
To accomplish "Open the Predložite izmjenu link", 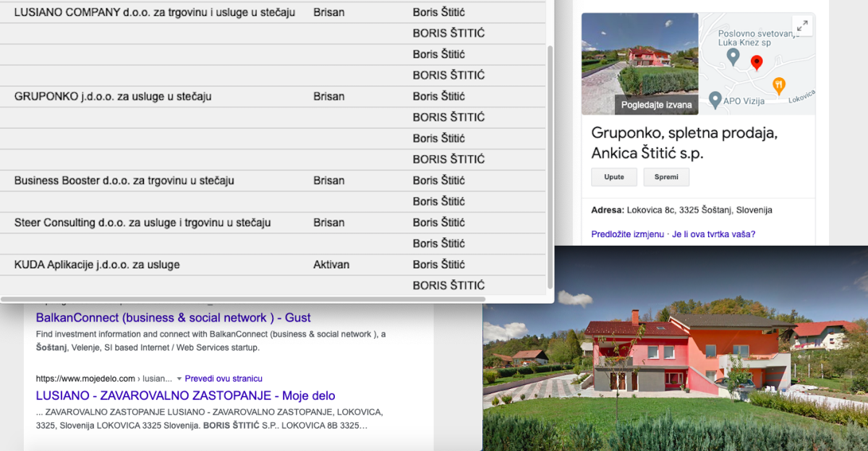I will coord(627,234).
